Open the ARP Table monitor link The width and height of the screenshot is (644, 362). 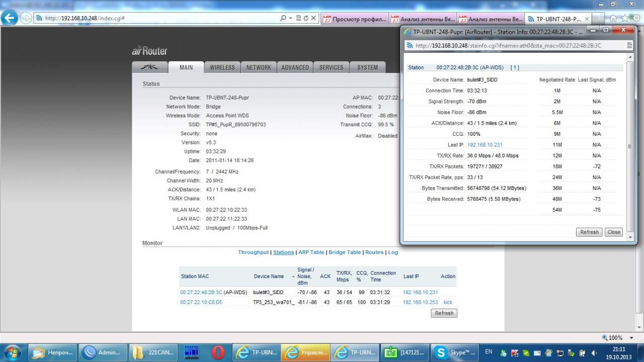point(311,252)
